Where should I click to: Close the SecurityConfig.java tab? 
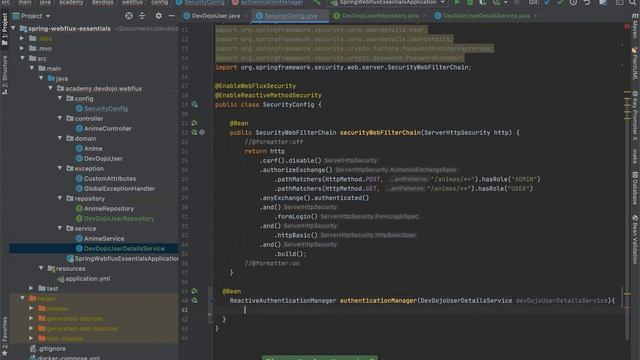pos(324,16)
